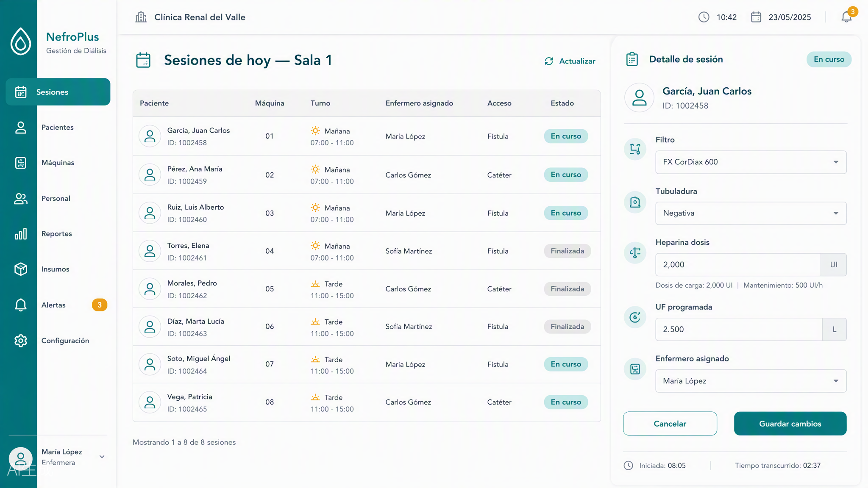This screenshot has width=868, height=488.
Task: Open the Pacientes section
Action: [x=58, y=128]
